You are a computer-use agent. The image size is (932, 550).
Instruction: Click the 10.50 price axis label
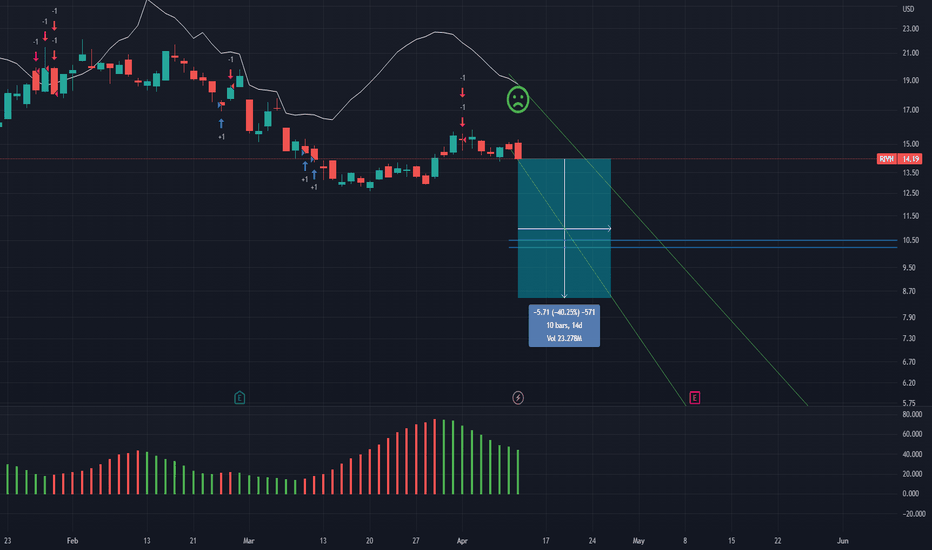click(911, 240)
